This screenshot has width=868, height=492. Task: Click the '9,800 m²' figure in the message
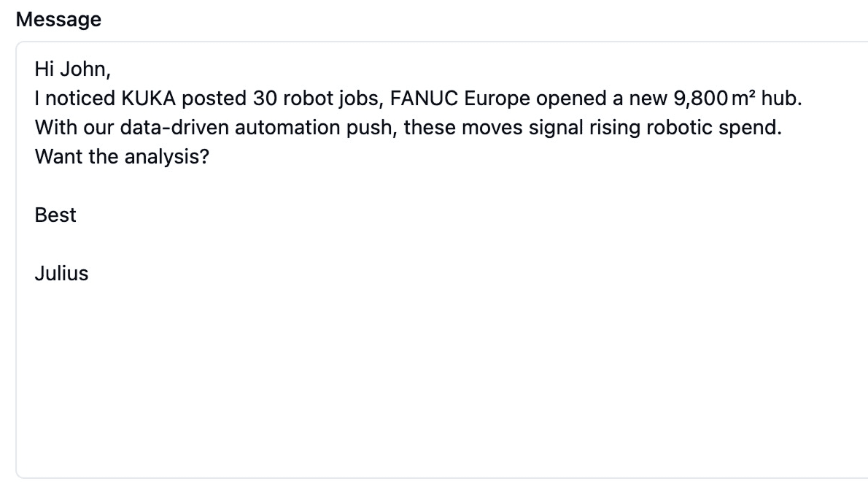click(x=714, y=99)
